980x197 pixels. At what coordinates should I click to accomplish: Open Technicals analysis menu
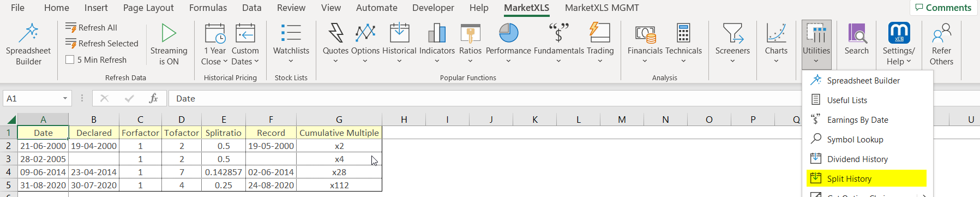click(683, 44)
